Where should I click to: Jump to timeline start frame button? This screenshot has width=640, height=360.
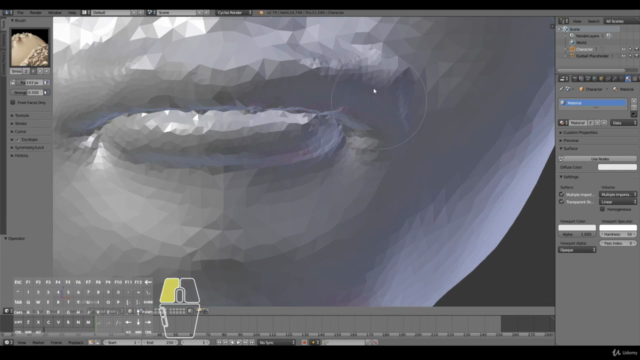pos(219,342)
